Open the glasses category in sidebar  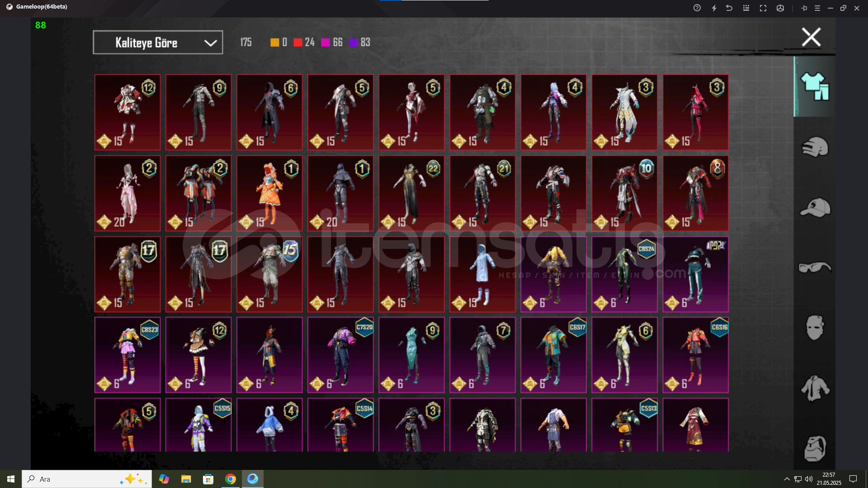pos(815,267)
